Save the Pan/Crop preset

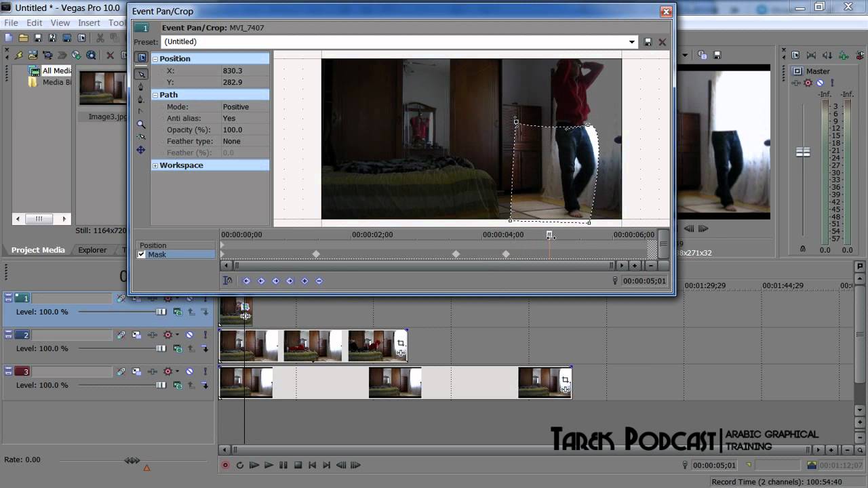pos(648,42)
